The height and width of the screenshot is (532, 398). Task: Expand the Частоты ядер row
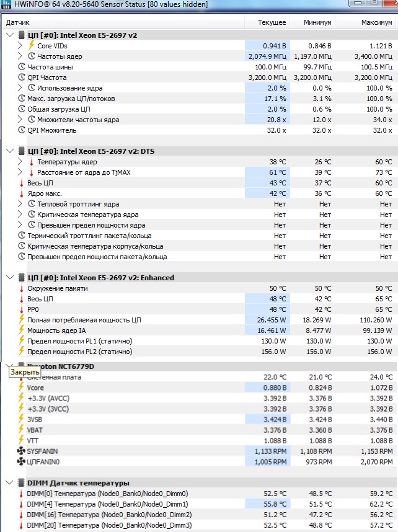point(20,56)
